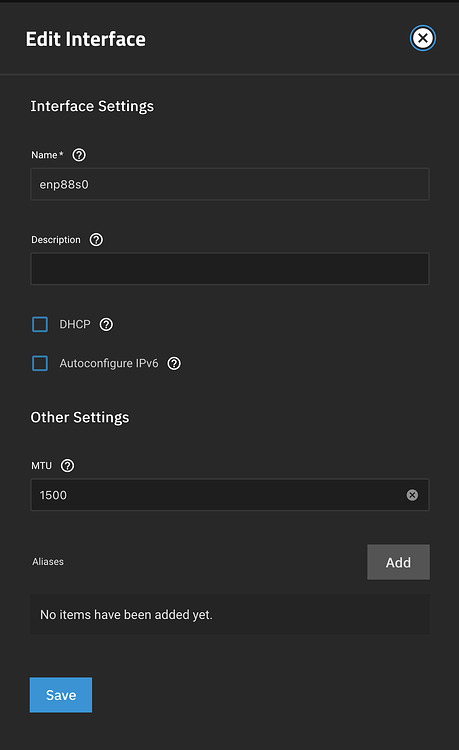Select the Interface Settings section heading

click(92, 106)
